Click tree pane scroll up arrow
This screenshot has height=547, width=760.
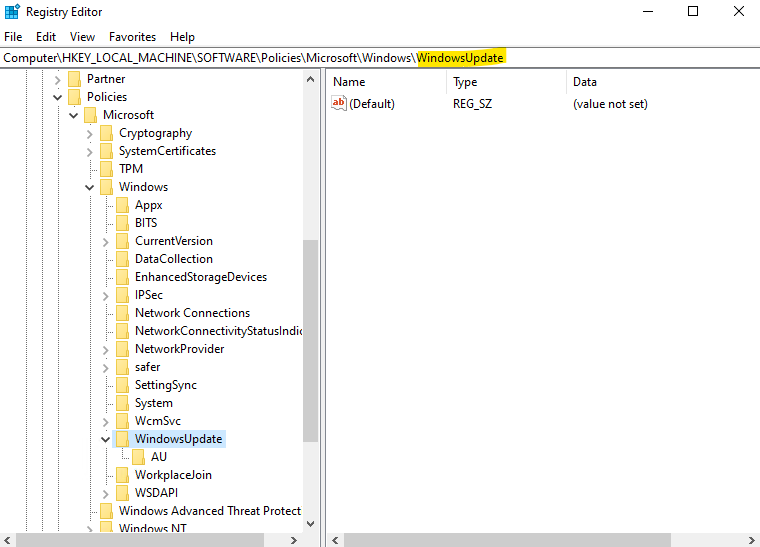pos(311,79)
